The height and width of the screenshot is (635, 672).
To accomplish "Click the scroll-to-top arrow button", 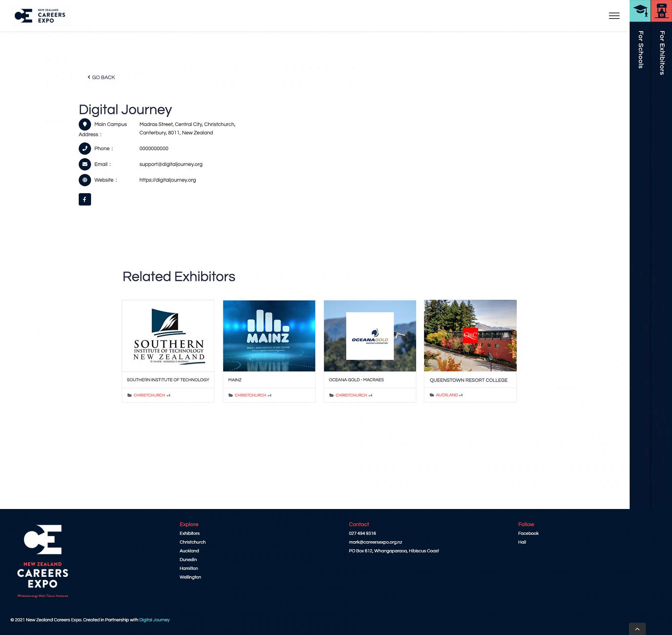I will coord(637,629).
